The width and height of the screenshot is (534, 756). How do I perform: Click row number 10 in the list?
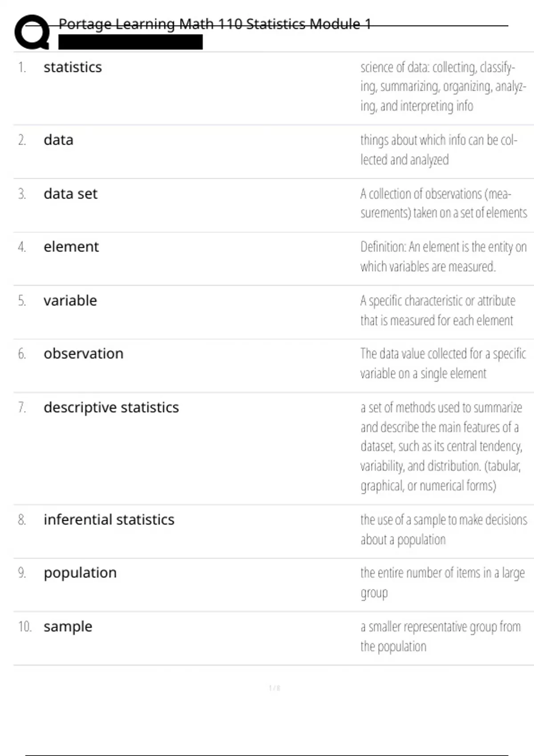click(x=24, y=627)
